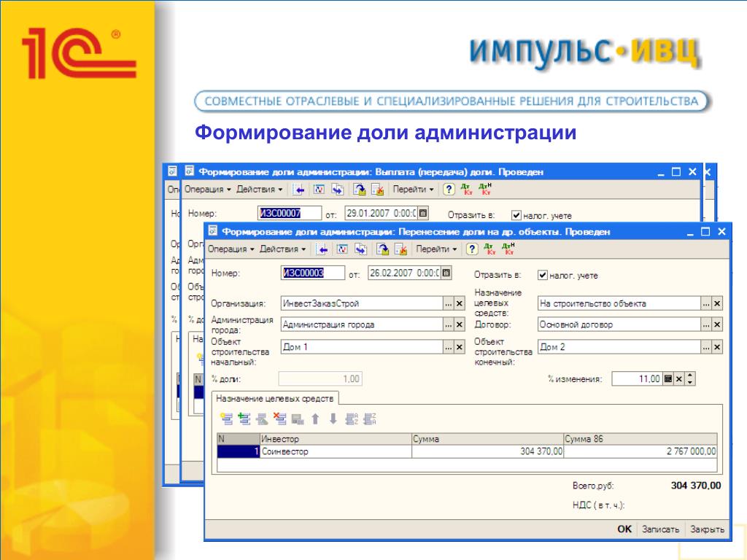This screenshot has width=747, height=560.
Task: Clear the Основной договор field with its X
Action: [717, 324]
